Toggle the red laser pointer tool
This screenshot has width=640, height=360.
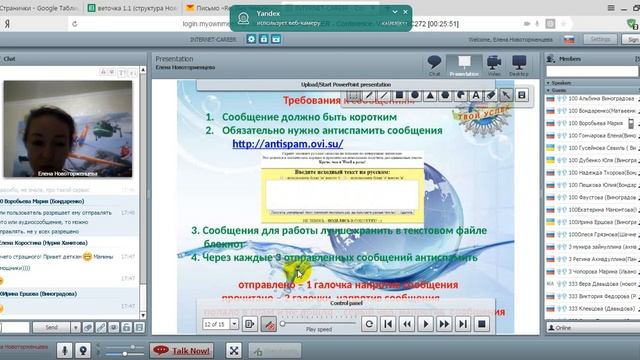point(269,324)
